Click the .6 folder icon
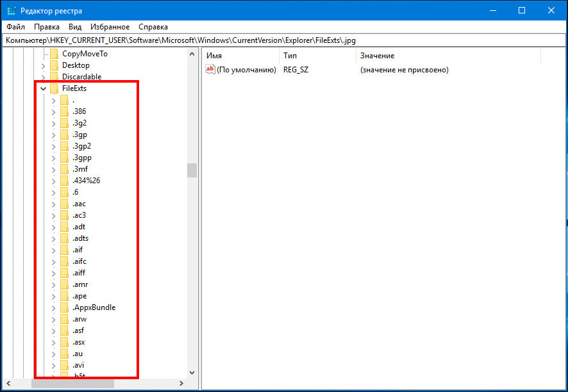Image resolution: width=568 pixels, height=392 pixels. click(x=64, y=192)
